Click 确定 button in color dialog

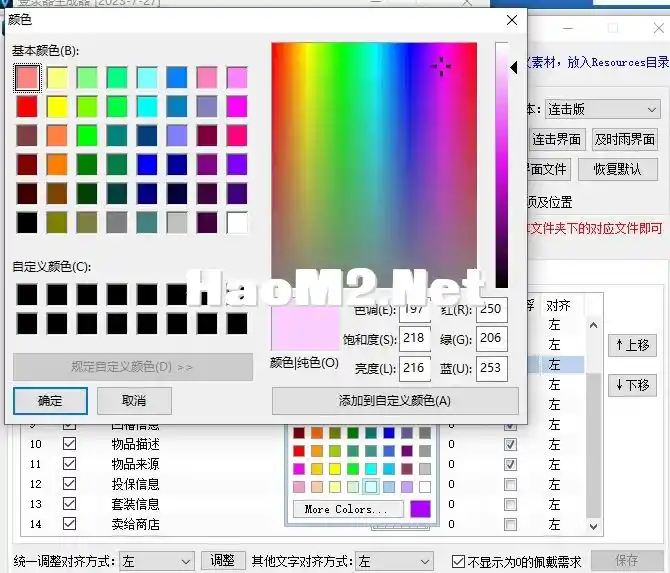pos(50,401)
